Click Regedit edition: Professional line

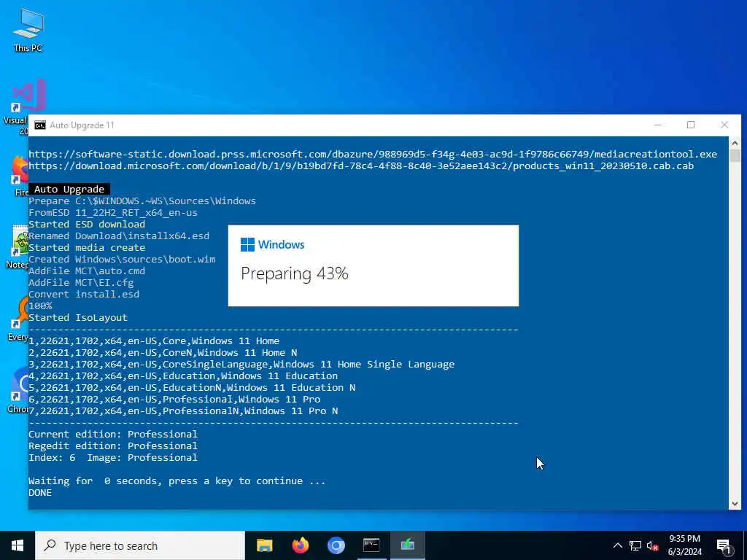(x=113, y=446)
